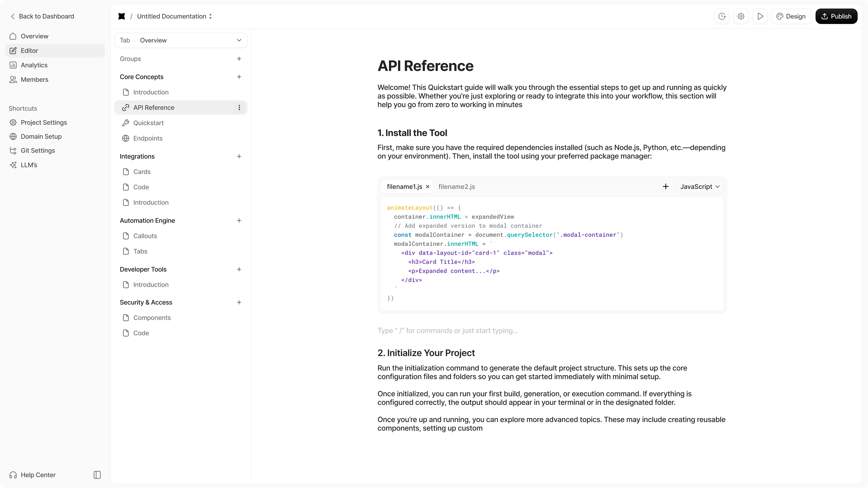Add a new code file tab
Image resolution: width=868 pixels, height=488 pixels.
point(665,187)
